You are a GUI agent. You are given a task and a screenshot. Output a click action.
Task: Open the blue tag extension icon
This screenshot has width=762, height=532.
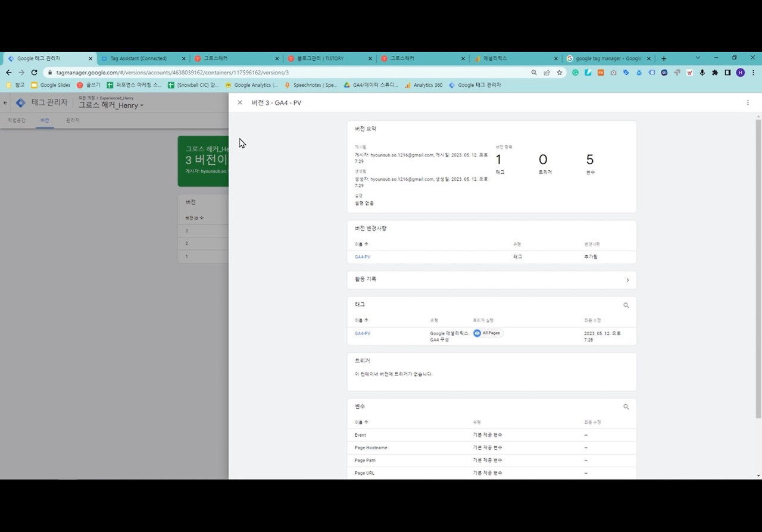[626, 73]
